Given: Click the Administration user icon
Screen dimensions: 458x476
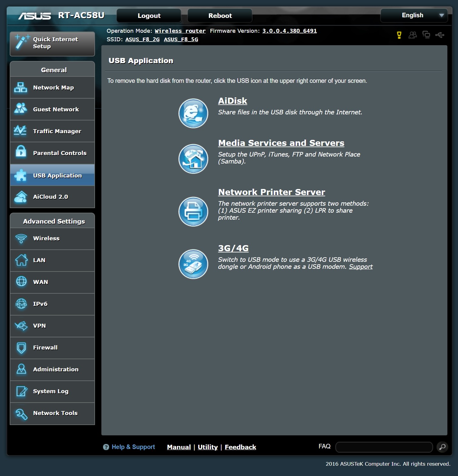Looking at the screenshot, I should 21,369.
